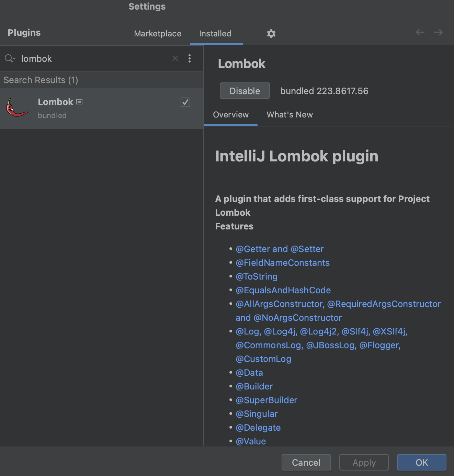Open the @Builder link

(254, 386)
